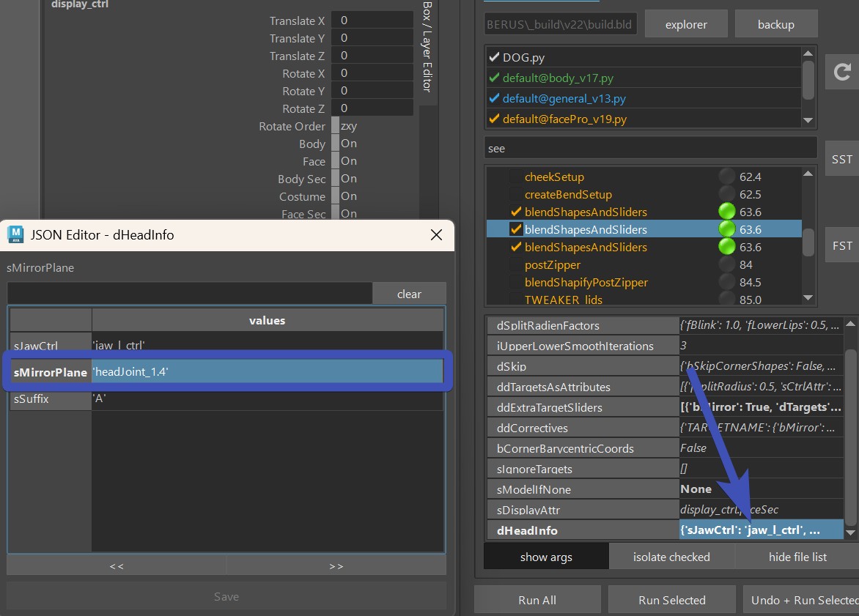Select the sSuffix row in JSON Editor

coord(50,400)
